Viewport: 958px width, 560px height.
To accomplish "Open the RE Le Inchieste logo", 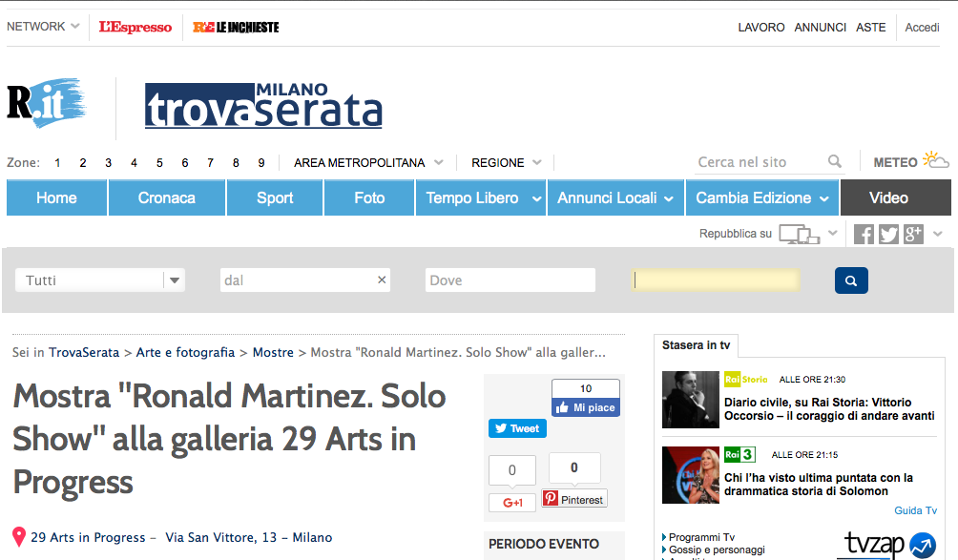I will 236,27.
